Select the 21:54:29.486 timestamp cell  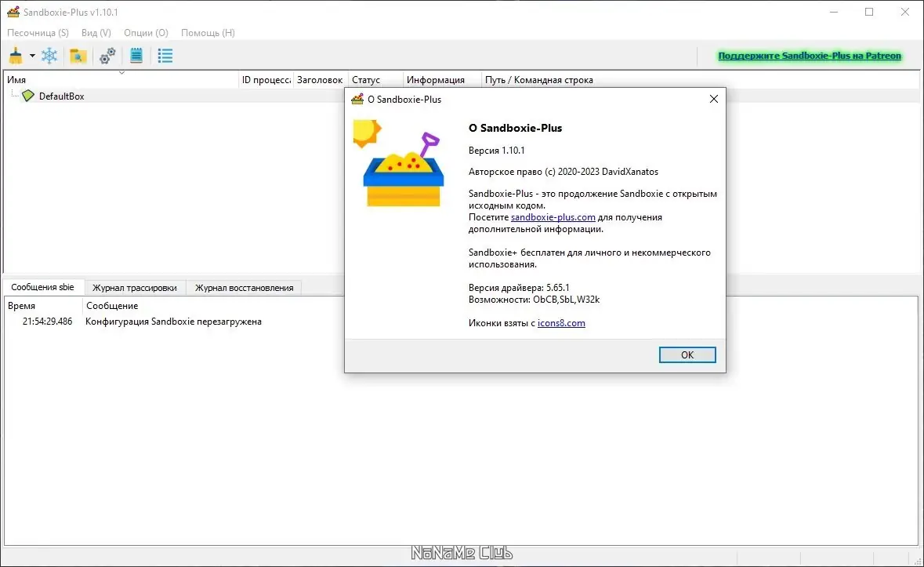pos(47,322)
